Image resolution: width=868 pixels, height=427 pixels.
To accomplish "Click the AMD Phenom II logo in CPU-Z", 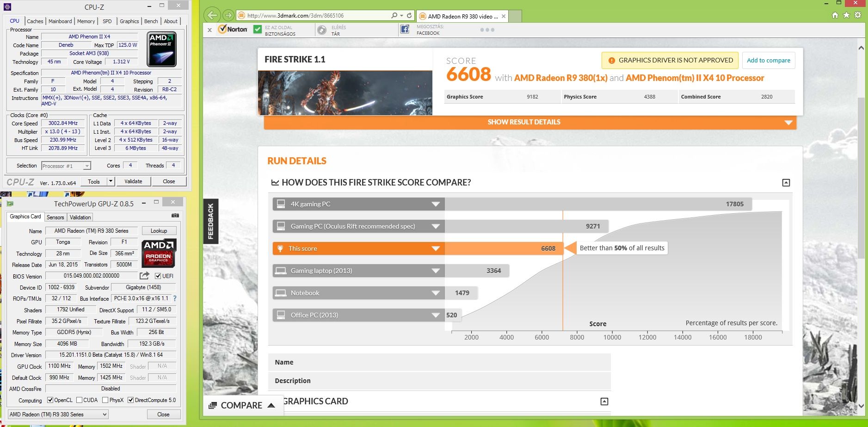I will click(161, 49).
